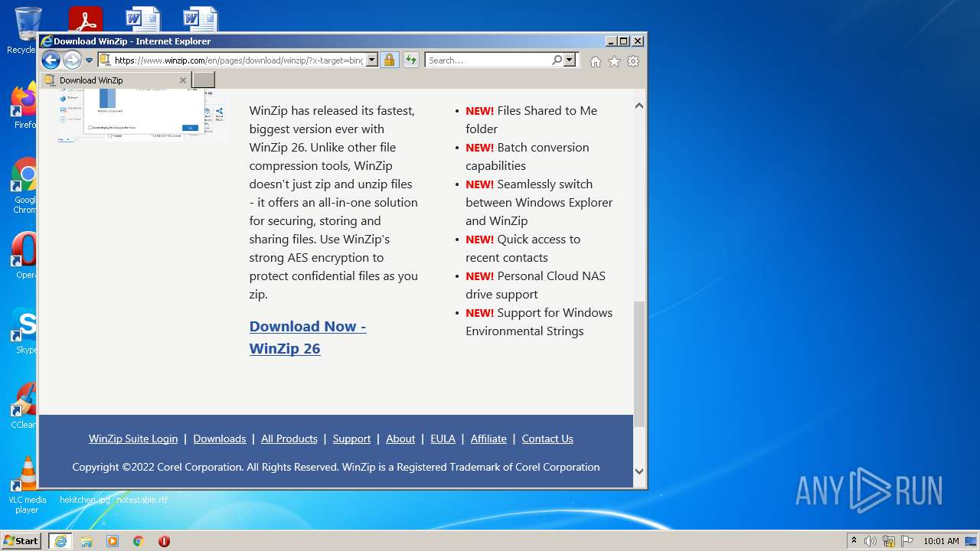View the security lock icon report

pos(389,60)
